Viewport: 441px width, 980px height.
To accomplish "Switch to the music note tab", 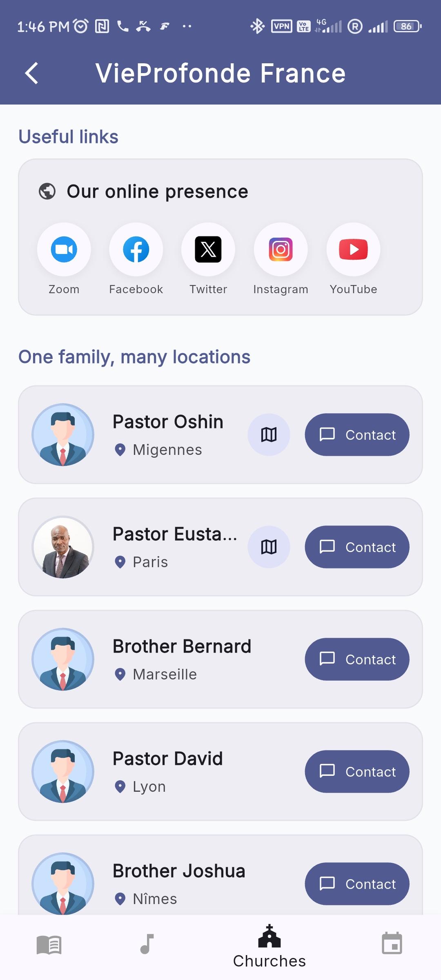I will point(147,944).
